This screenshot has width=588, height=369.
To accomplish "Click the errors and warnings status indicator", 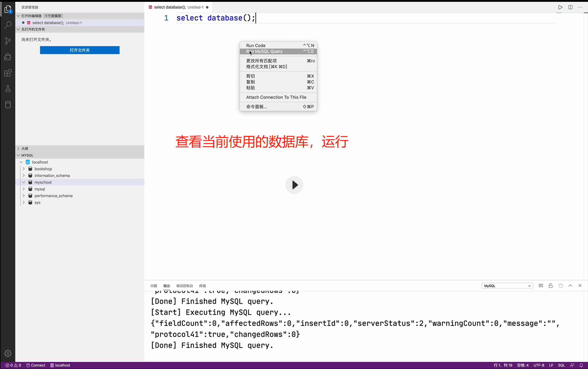I will click(x=13, y=365).
